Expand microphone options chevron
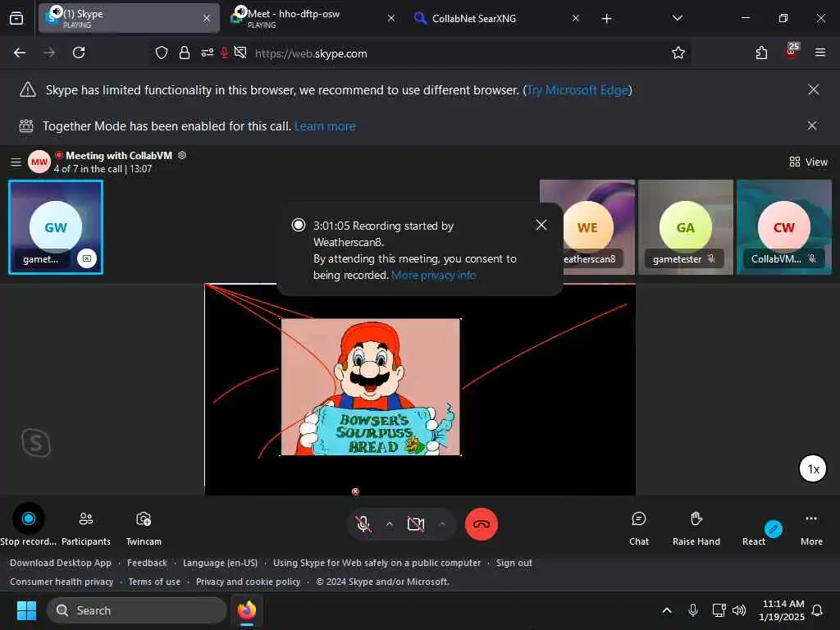The image size is (840, 630). (390, 524)
